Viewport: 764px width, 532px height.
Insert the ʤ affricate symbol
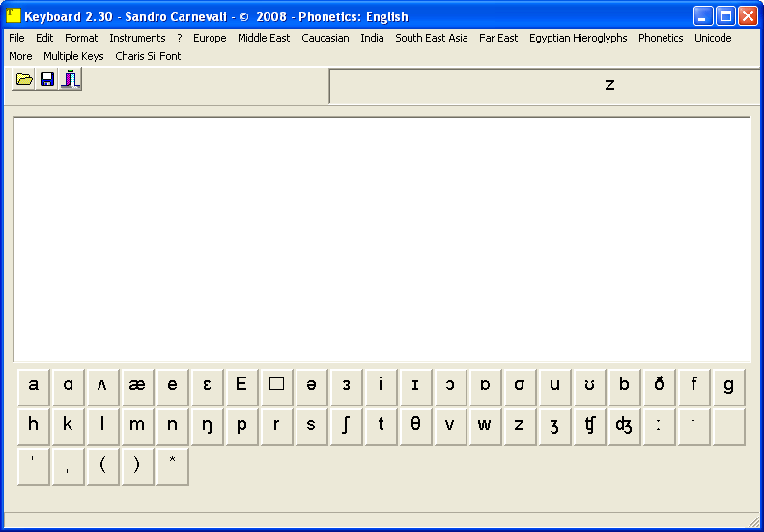click(x=624, y=428)
